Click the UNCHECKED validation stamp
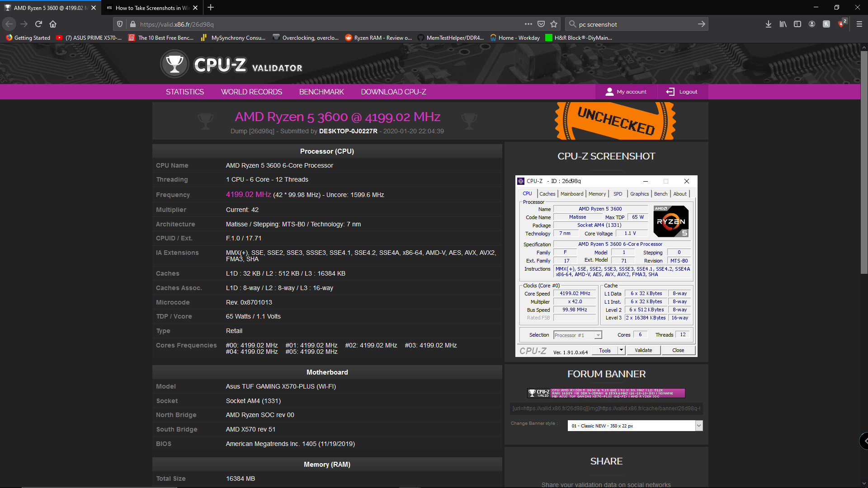868x488 pixels. click(x=615, y=121)
